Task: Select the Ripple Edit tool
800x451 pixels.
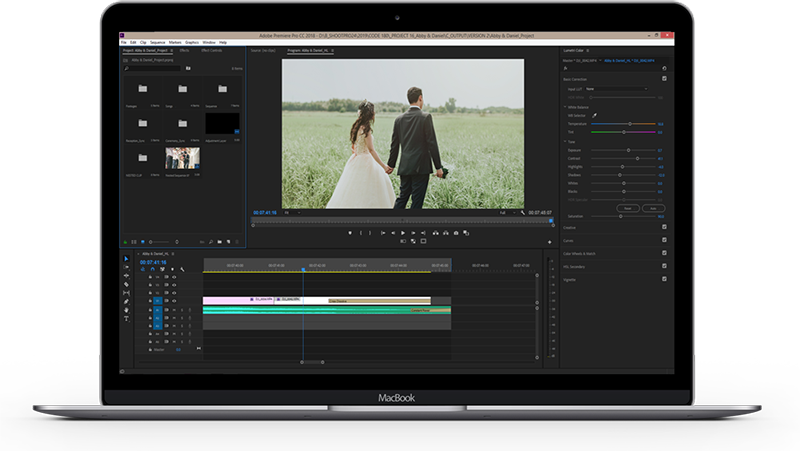Action: (126, 276)
